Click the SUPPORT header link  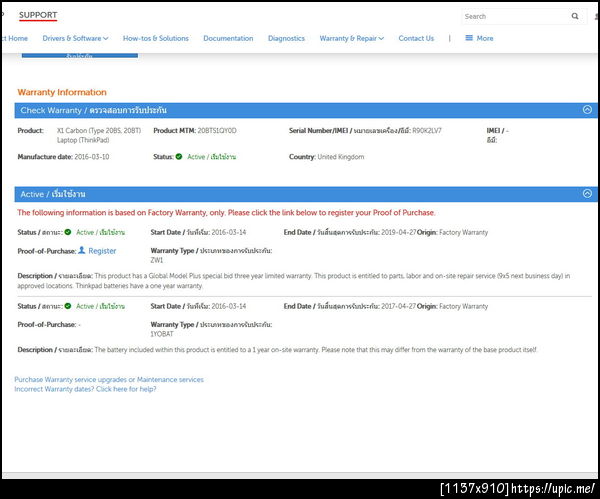tap(38, 15)
